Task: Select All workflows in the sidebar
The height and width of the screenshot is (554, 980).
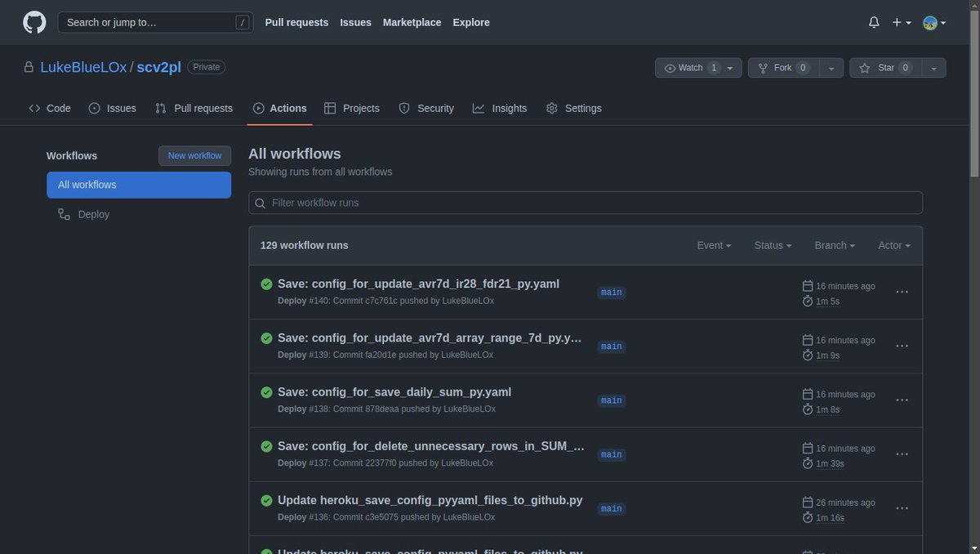Action: coord(139,185)
